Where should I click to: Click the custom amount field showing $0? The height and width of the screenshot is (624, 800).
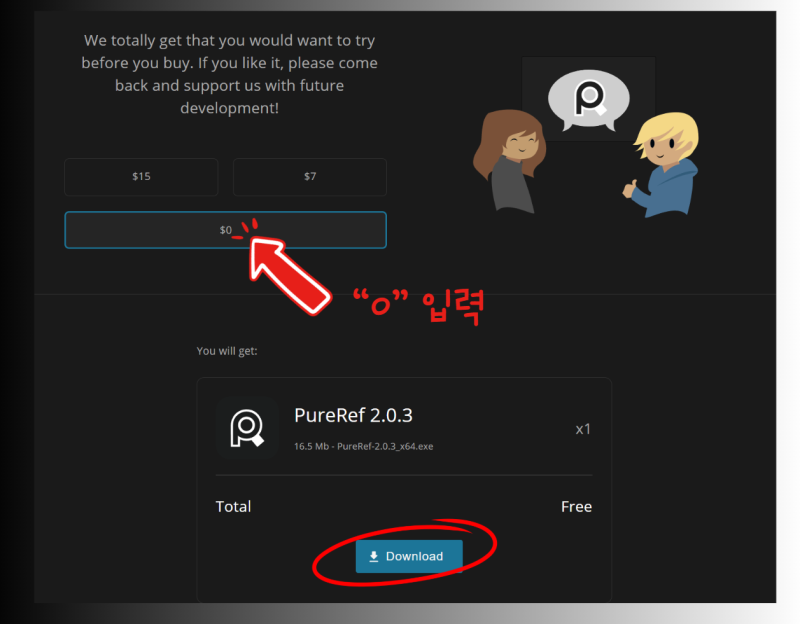(226, 230)
